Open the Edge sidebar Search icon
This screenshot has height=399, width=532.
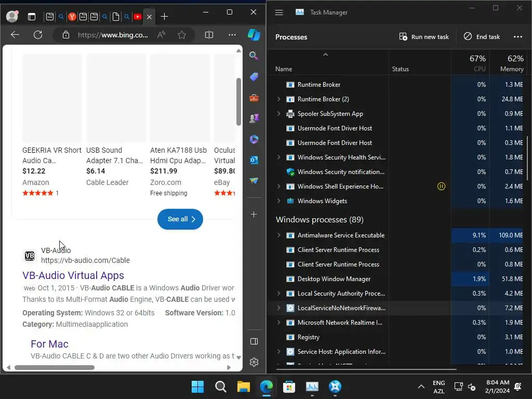click(x=254, y=55)
